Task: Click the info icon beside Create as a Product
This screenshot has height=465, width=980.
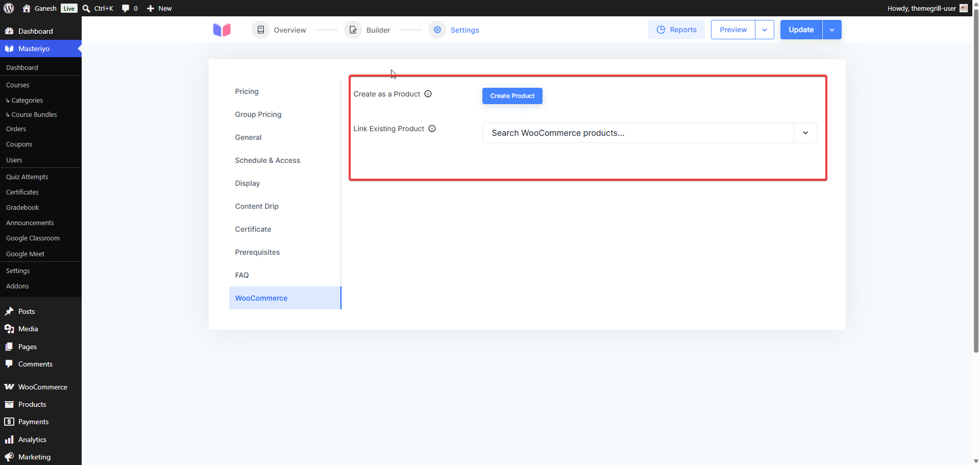Action: pos(428,94)
